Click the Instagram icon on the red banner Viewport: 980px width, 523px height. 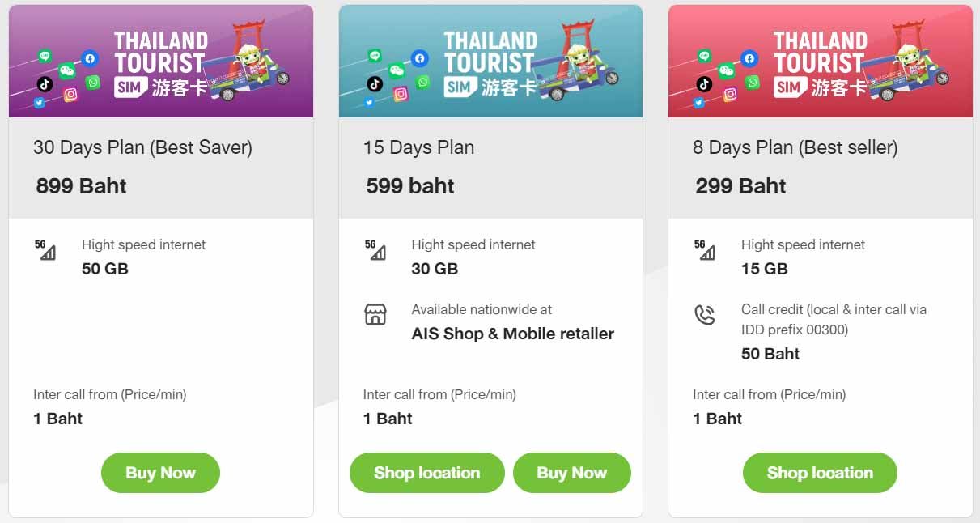coord(730,94)
